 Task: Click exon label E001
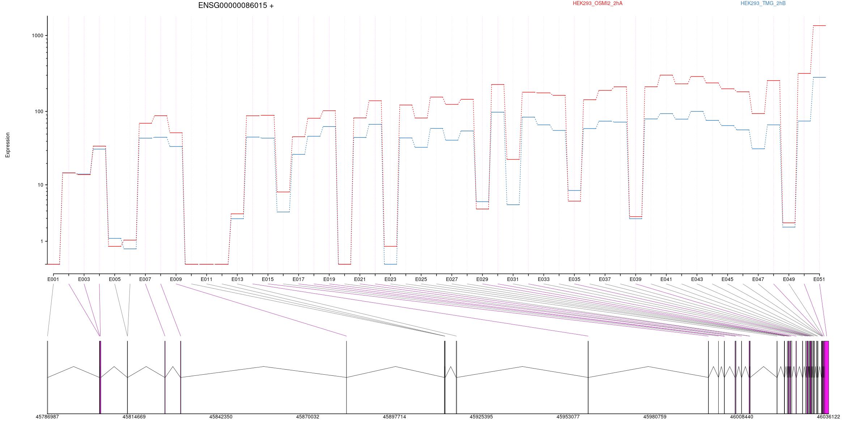[53, 279]
